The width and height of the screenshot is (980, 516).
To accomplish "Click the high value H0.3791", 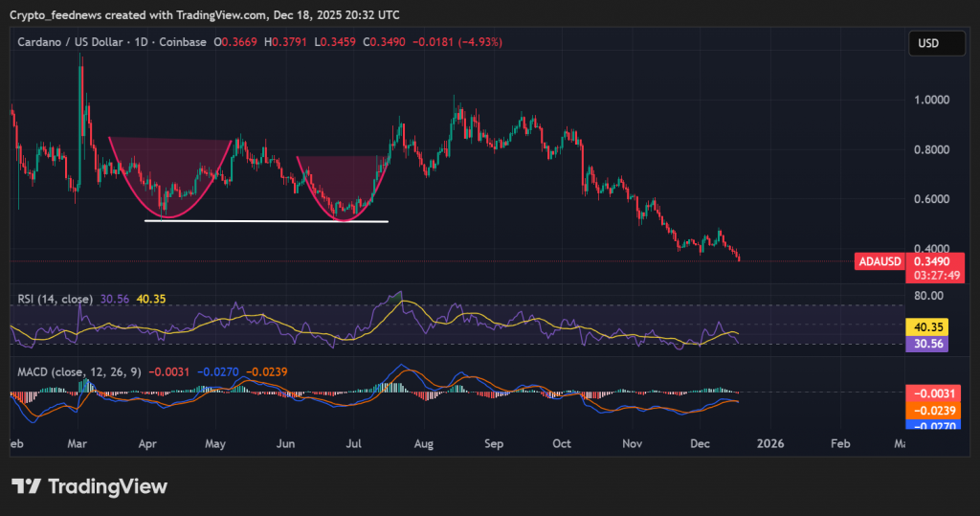I will pos(285,42).
